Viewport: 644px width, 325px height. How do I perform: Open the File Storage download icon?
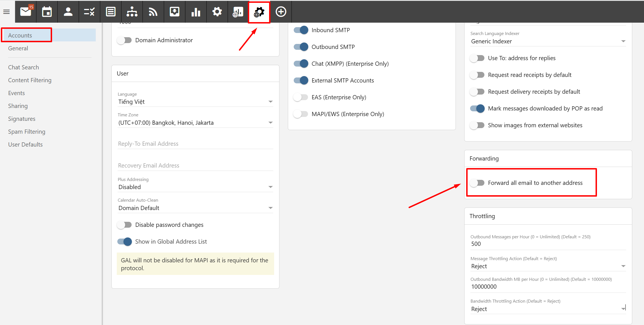tap(174, 12)
